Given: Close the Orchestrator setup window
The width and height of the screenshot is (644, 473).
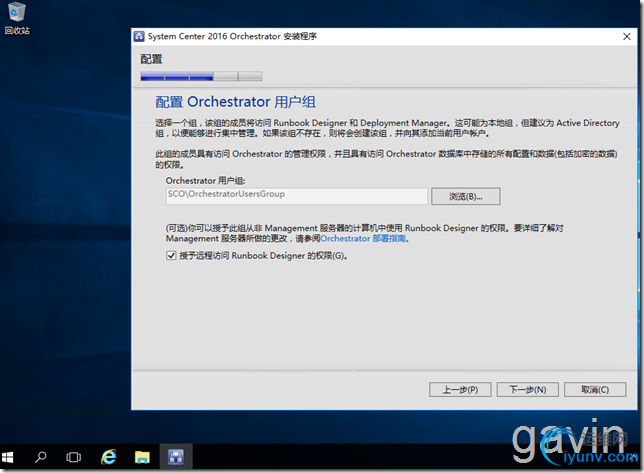Looking at the screenshot, I should 626,37.
